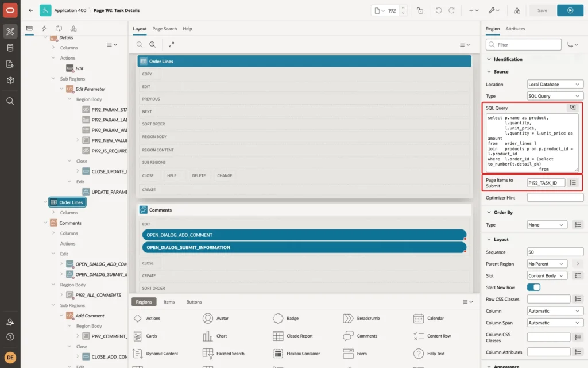Open the Page Items to Submit picker
Viewport: 588px width, 368px height.
(572, 183)
